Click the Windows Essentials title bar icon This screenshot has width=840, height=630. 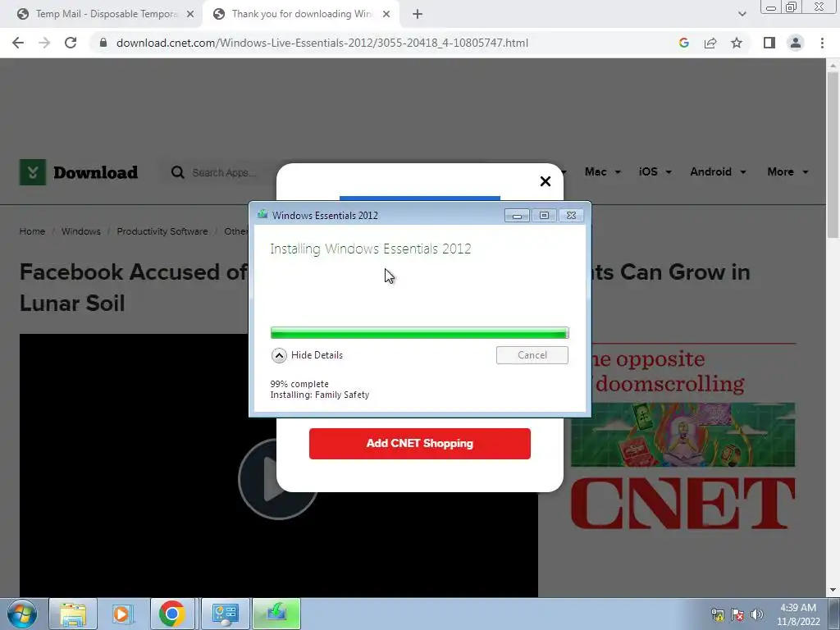point(262,215)
